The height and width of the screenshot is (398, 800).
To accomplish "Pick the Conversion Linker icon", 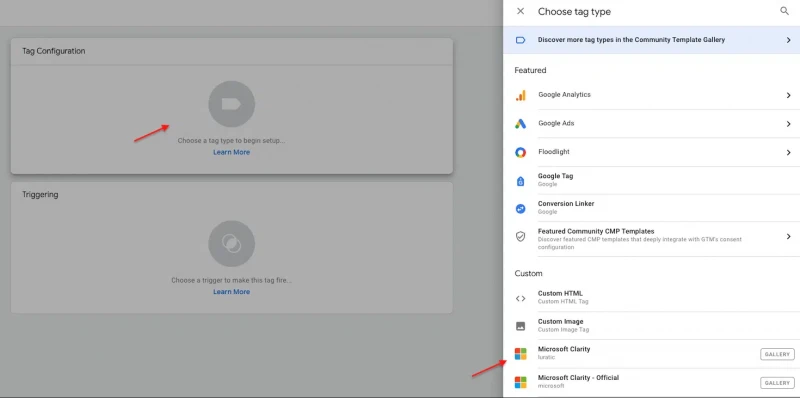I will pos(520,208).
